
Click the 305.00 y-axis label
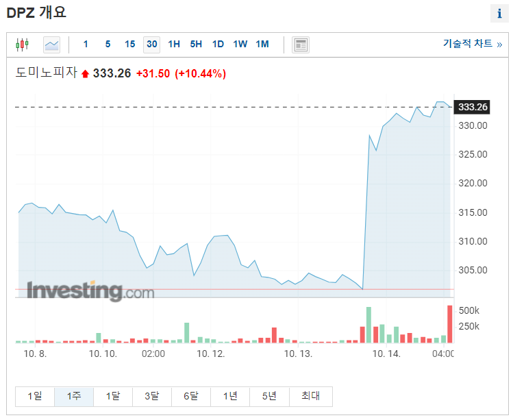point(473,271)
